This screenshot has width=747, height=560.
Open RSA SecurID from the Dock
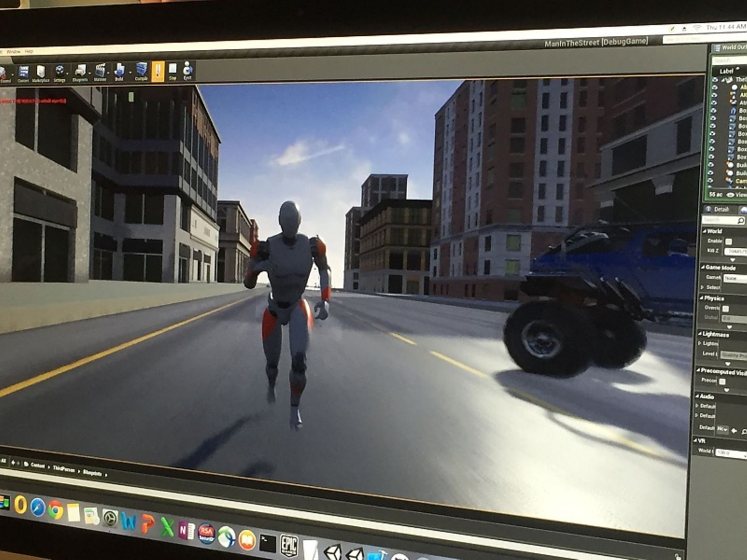coord(206,534)
